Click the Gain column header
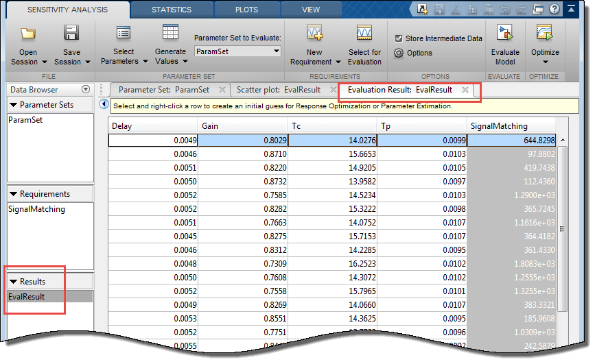595x364 pixels. tap(243, 126)
